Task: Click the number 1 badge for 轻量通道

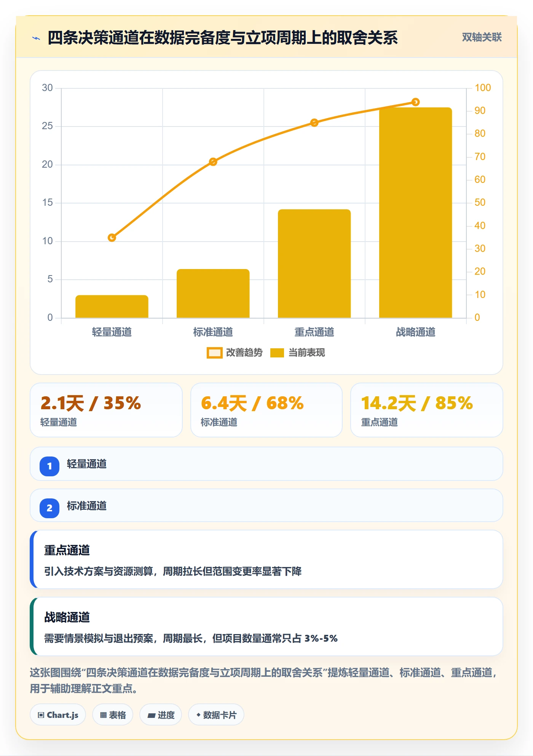Action: click(49, 466)
